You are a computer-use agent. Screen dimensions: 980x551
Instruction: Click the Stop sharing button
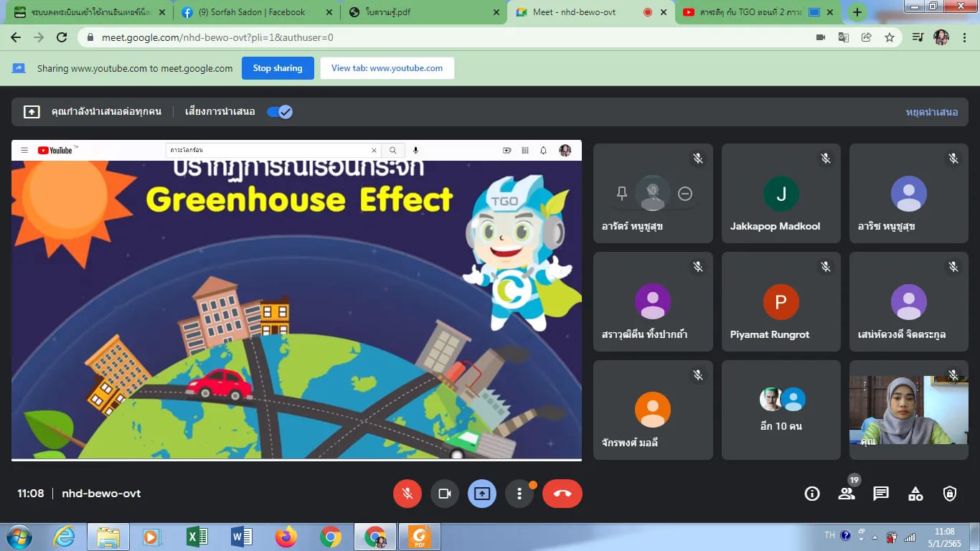(277, 68)
